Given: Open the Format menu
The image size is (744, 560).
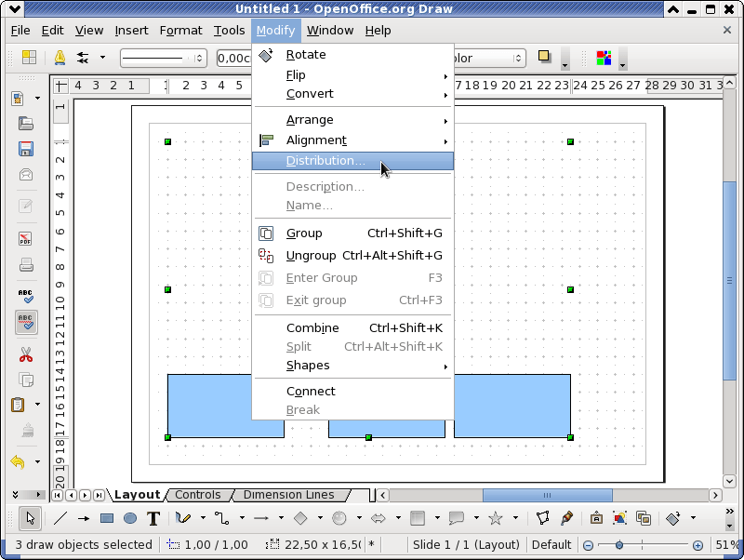Looking at the screenshot, I should 180,31.
